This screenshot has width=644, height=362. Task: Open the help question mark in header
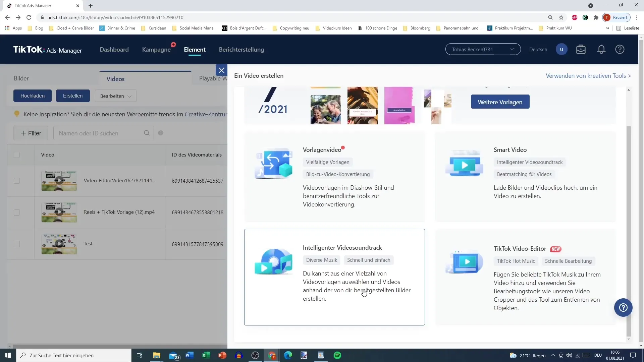[x=620, y=50]
